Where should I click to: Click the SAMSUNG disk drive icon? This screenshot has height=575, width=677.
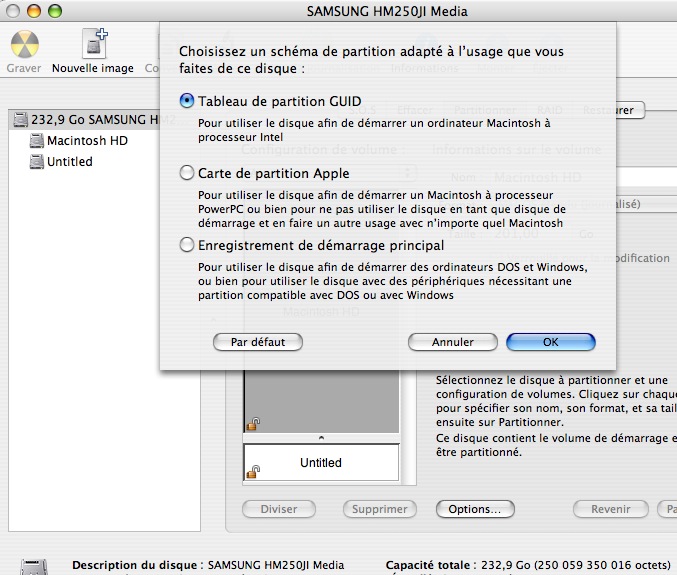[x=20, y=120]
